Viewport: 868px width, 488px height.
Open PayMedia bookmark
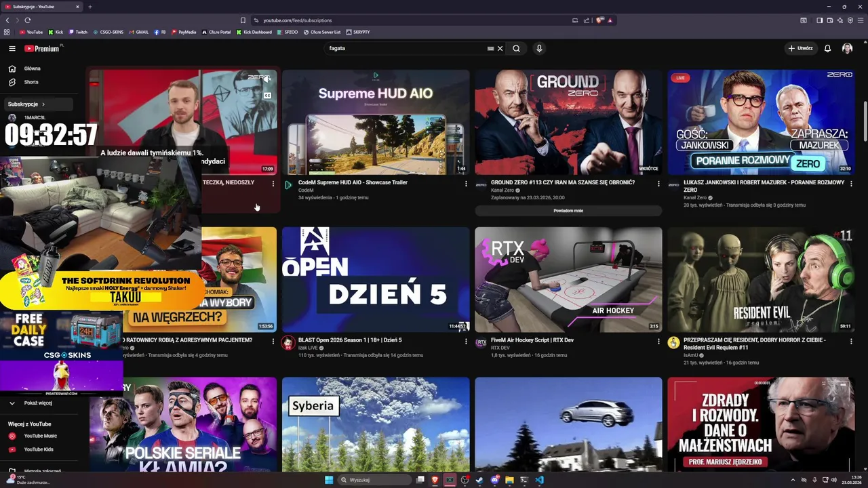coord(184,32)
